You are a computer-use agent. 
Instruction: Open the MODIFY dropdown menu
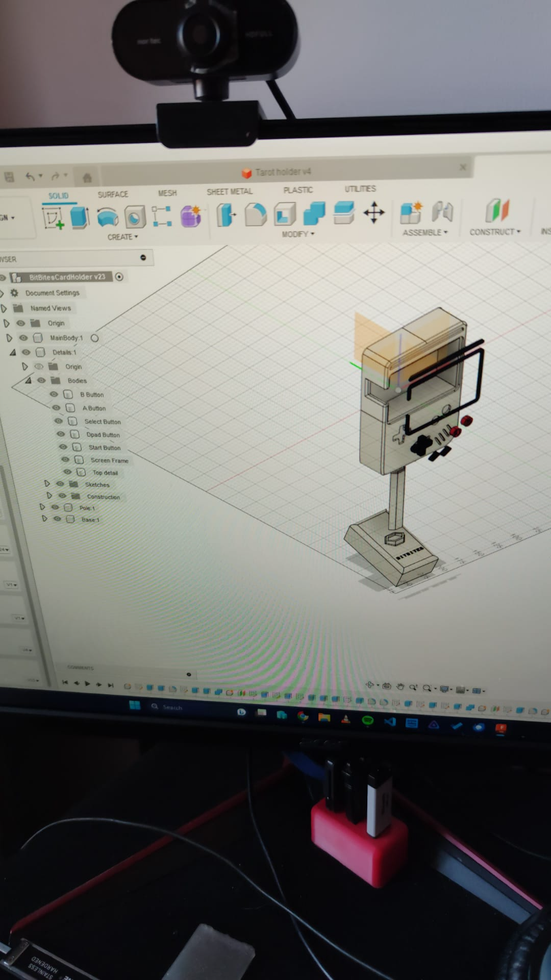(299, 234)
